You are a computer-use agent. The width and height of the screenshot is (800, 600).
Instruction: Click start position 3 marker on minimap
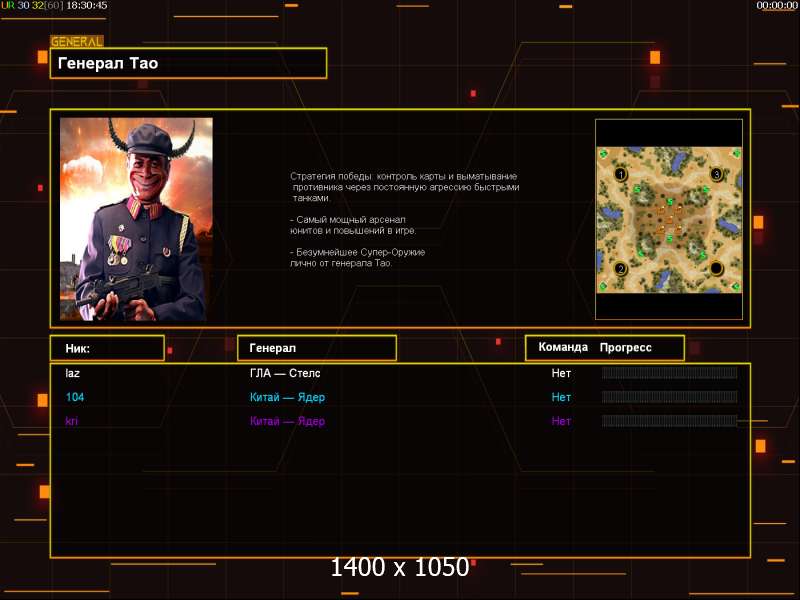click(x=716, y=174)
